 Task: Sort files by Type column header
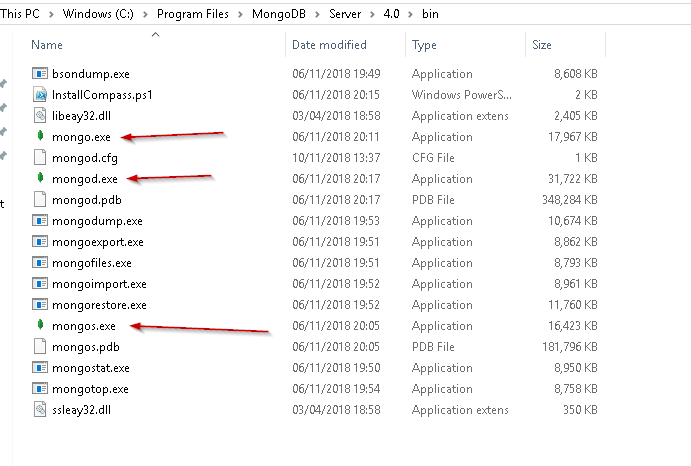pos(424,45)
